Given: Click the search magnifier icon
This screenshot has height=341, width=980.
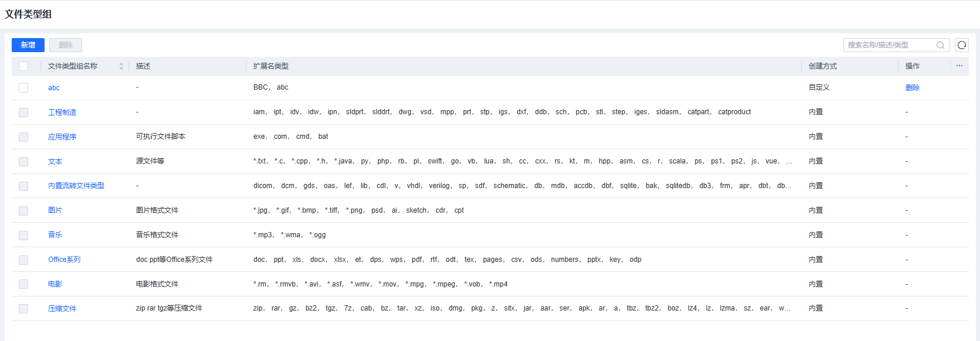Looking at the screenshot, I should 940,45.
